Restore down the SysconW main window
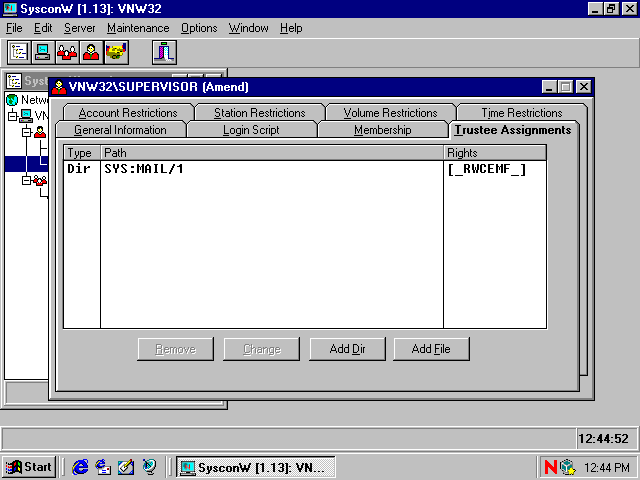This screenshot has height=480, width=640. coord(611,9)
